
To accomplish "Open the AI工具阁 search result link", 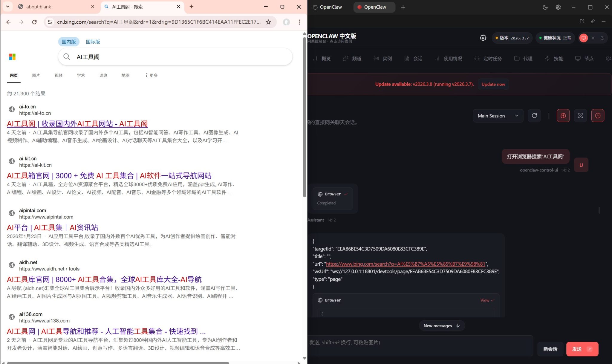I will (77, 124).
